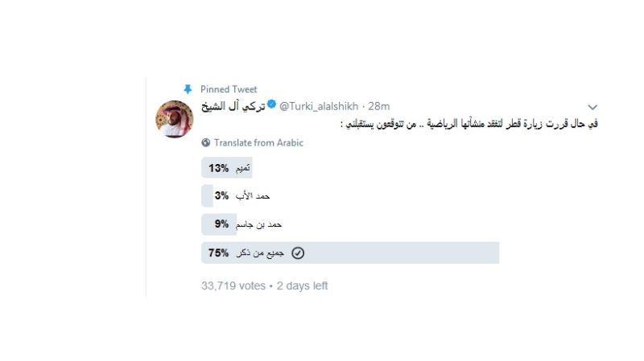Screen dimensions: 644x361
Task: Select the poll option حمد بن جاسم
Action: point(350,224)
